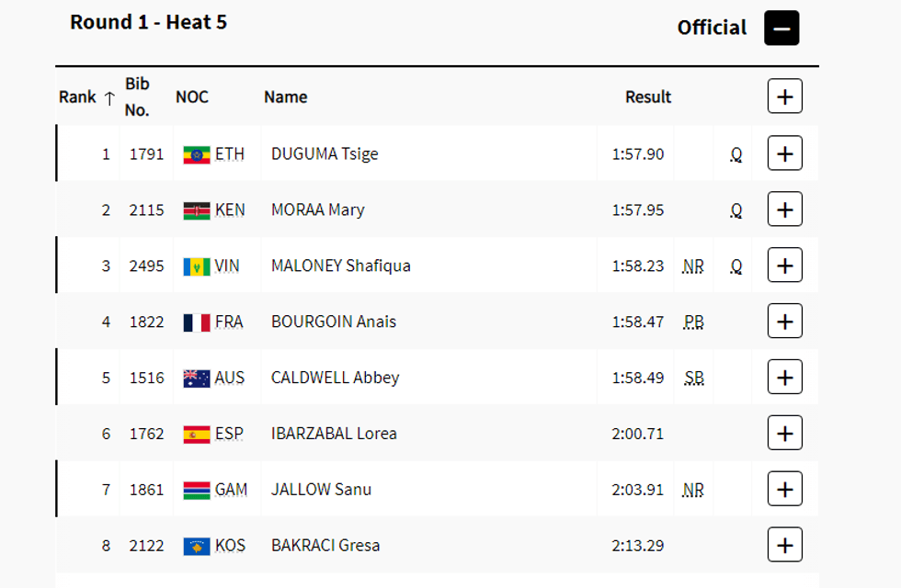
Task: Click the Kosovo flag icon
Action: pyautogui.click(x=197, y=546)
